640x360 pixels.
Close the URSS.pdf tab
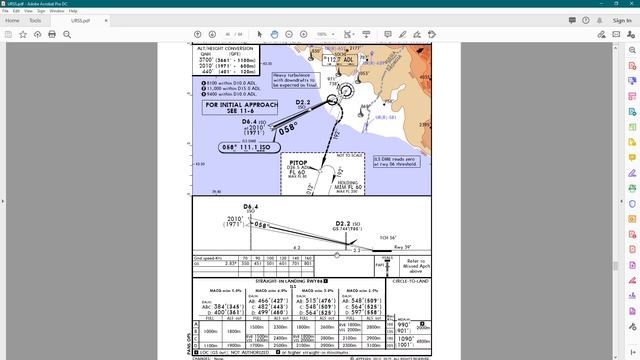pos(106,20)
